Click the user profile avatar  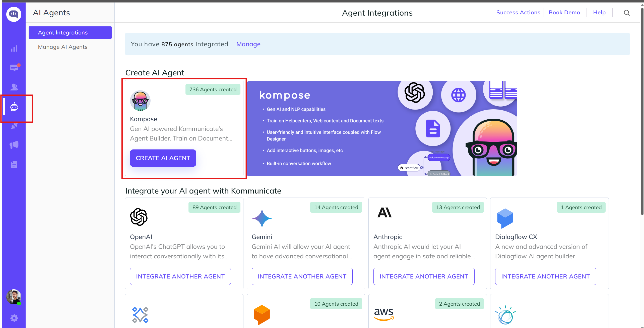14,297
